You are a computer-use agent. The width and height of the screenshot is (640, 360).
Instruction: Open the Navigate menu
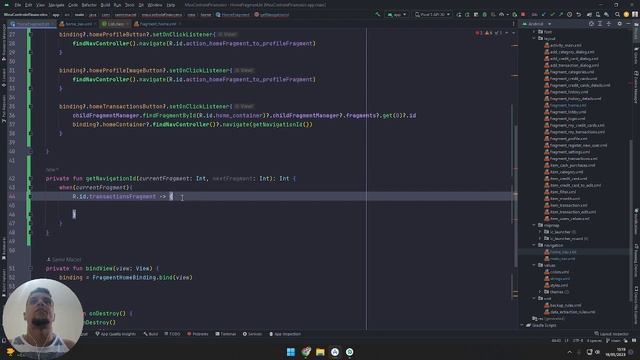tap(56, 5)
